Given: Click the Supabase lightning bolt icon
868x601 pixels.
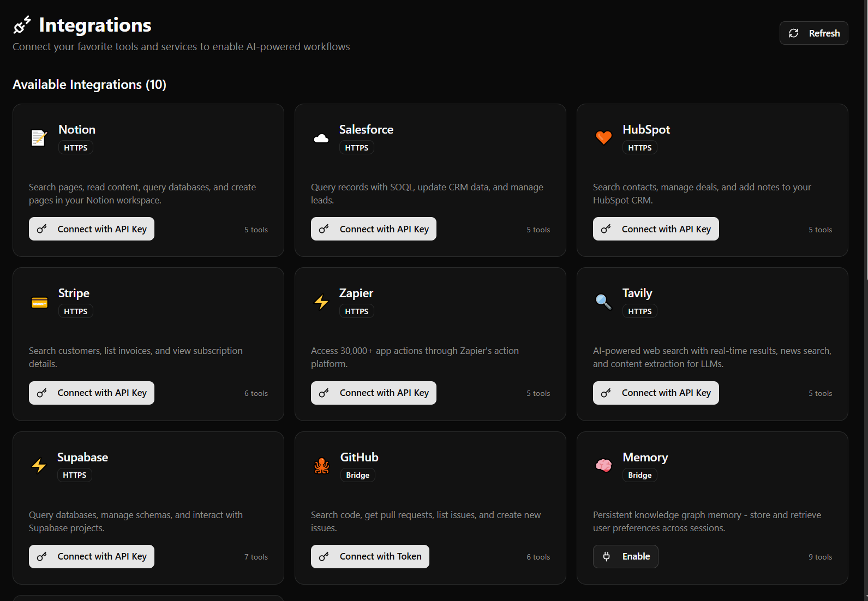Looking at the screenshot, I should tap(39, 466).
